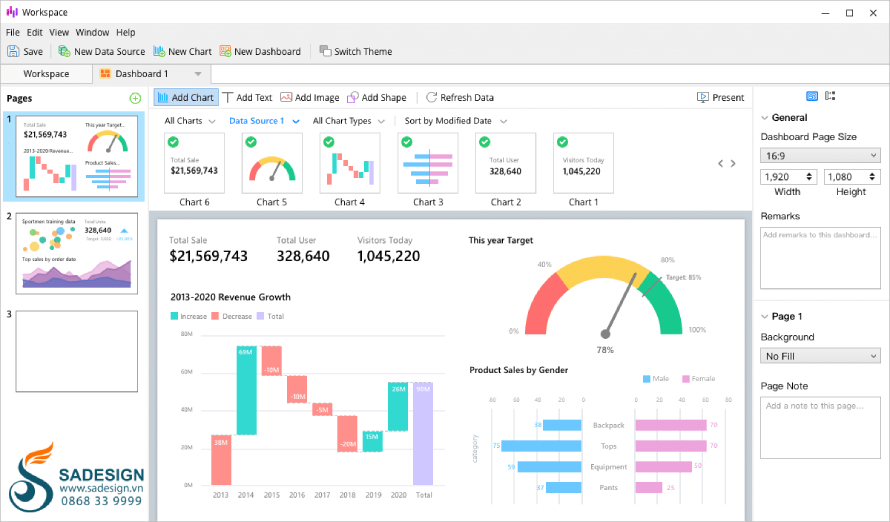The width and height of the screenshot is (890, 522).
Task: Click the Add Image tool
Action: (x=310, y=98)
